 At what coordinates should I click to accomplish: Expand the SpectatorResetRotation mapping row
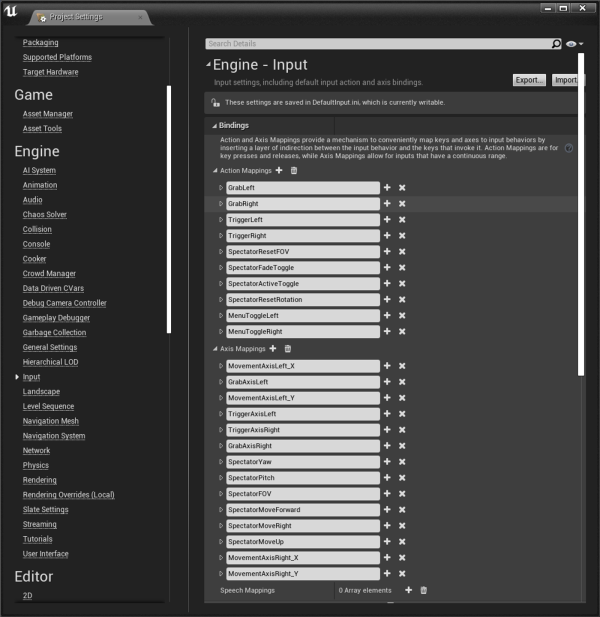pos(221,299)
